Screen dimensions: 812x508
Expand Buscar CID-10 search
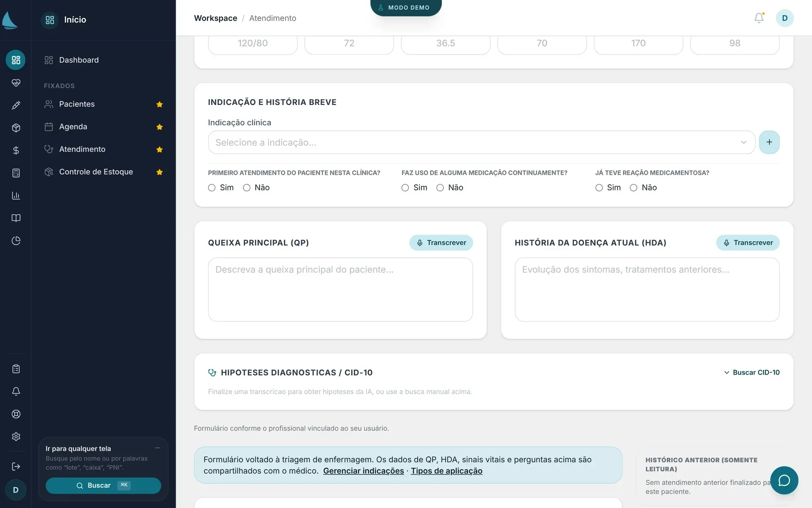pyautogui.click(x=752, y=373)
